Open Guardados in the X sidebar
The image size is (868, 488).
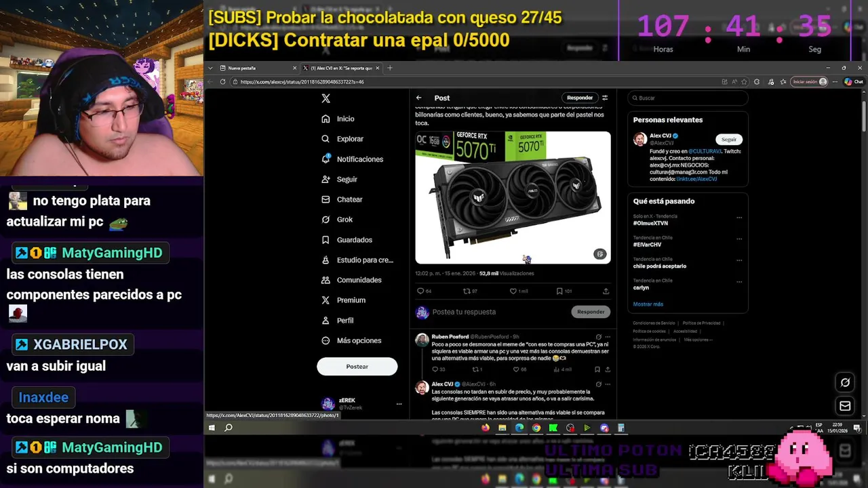coord(347,240)
